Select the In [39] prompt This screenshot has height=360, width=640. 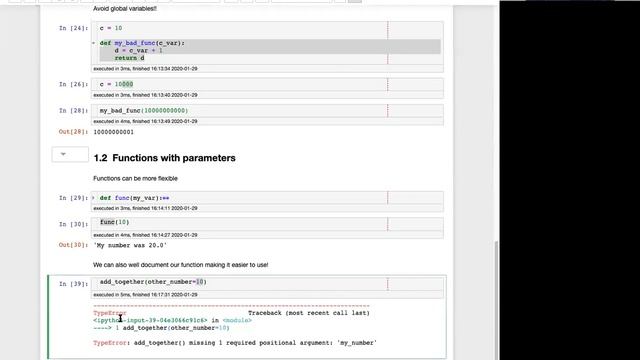tap(73, 284)
